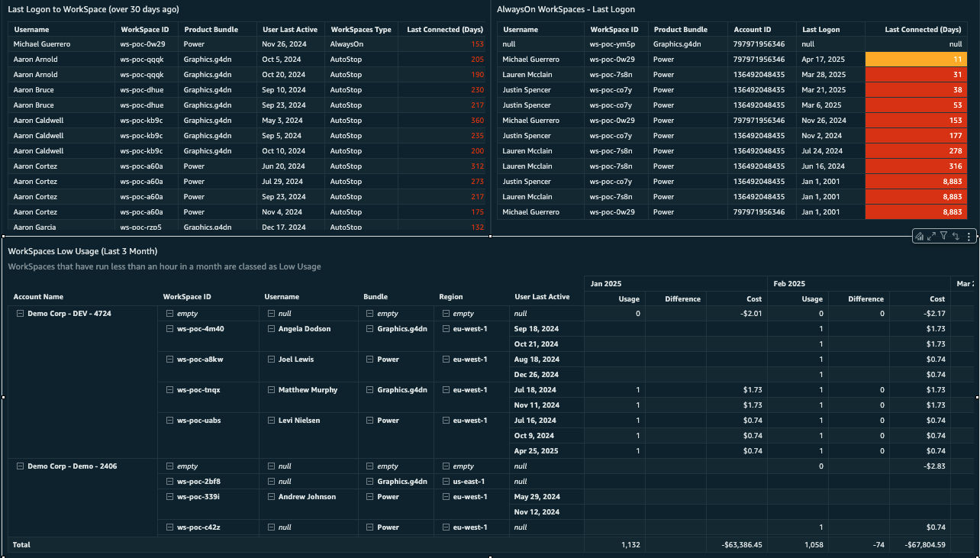980x558 pixels.
Task: Click the User Last Active header in Low Usage
Action: pyautogui.click(x=542, y=297)
